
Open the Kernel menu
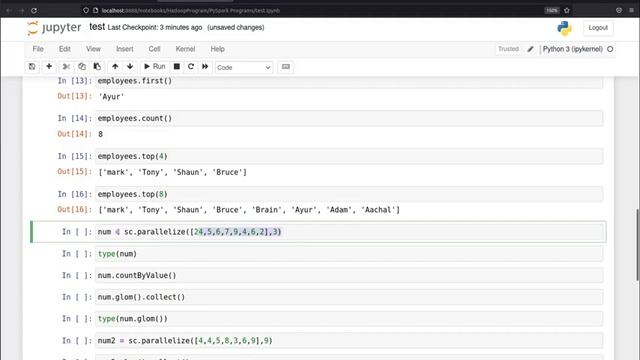click(x=185, y=49)
